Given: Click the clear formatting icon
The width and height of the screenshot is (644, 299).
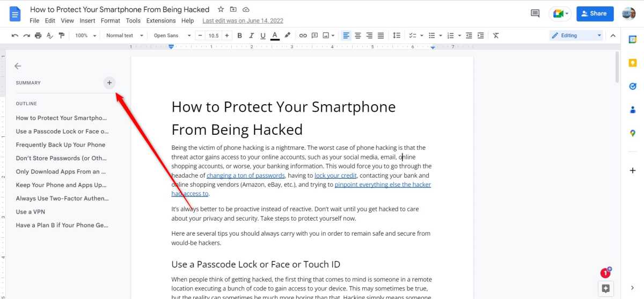Looking at the screenshot, I should [496, 35].
